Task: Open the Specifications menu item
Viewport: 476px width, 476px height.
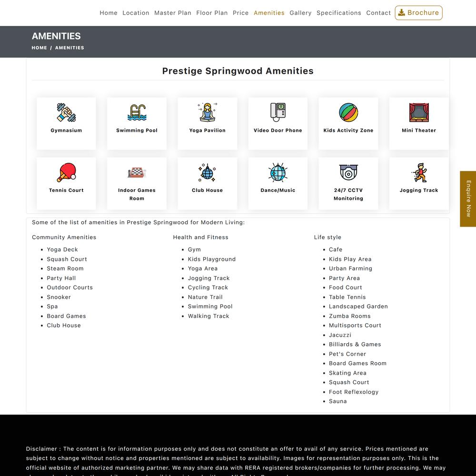Action: pos(339,13)
